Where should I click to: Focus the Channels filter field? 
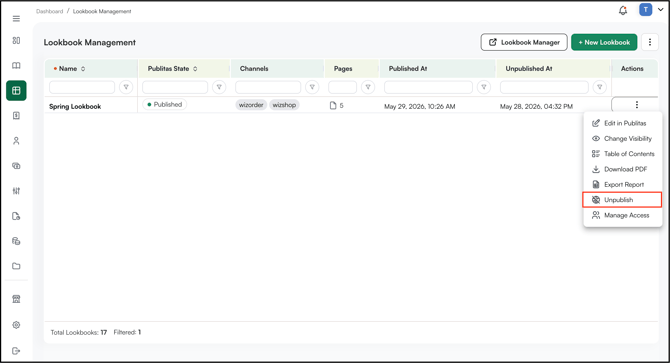coord(268,87)
